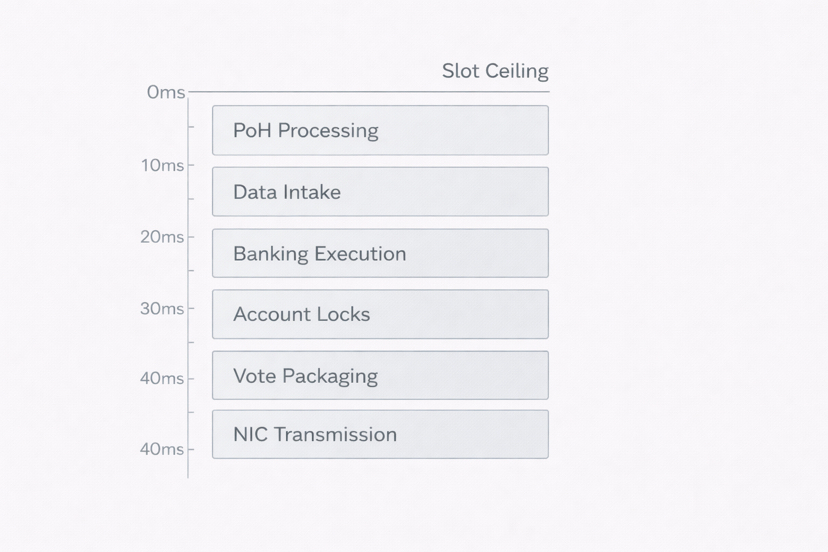Image resolution: width=828 pixels, height=552 pixels.
Task: Click the minor tick between the two 40ms labels
Action: pos(190,413)
